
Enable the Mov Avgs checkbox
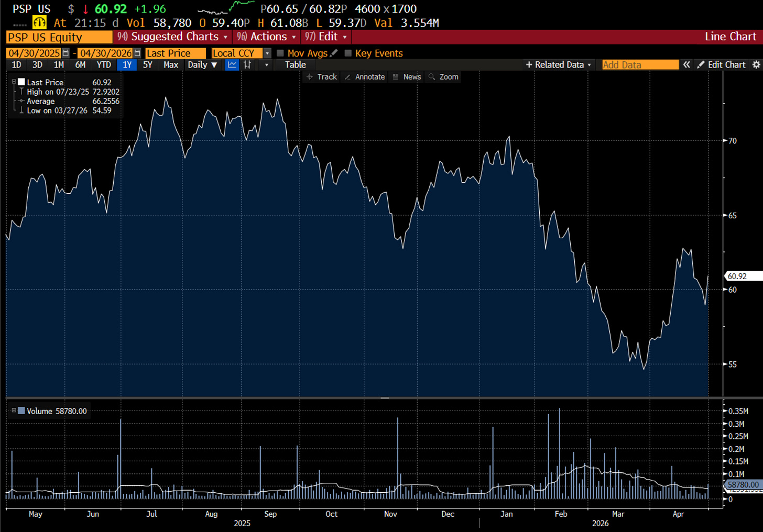click(280, 53)
